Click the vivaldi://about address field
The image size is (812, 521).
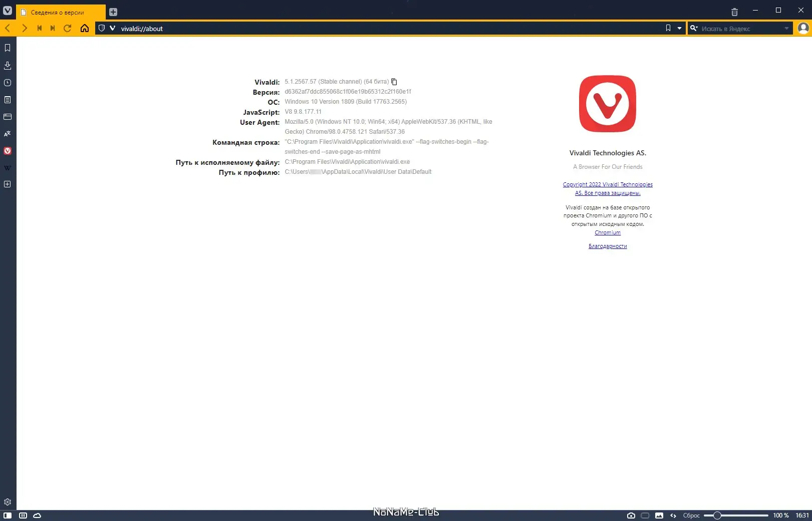tap(391, 29)
